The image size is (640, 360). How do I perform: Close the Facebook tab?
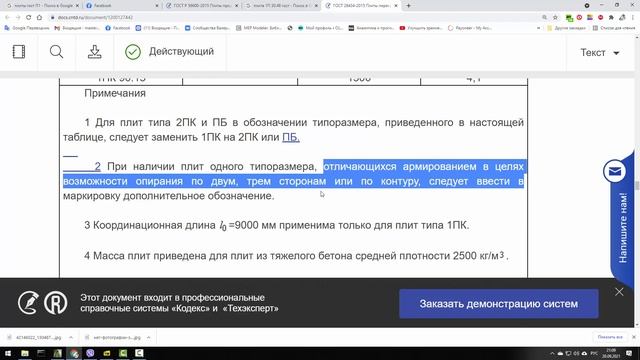pyautogui.click(x=157, y=6)
